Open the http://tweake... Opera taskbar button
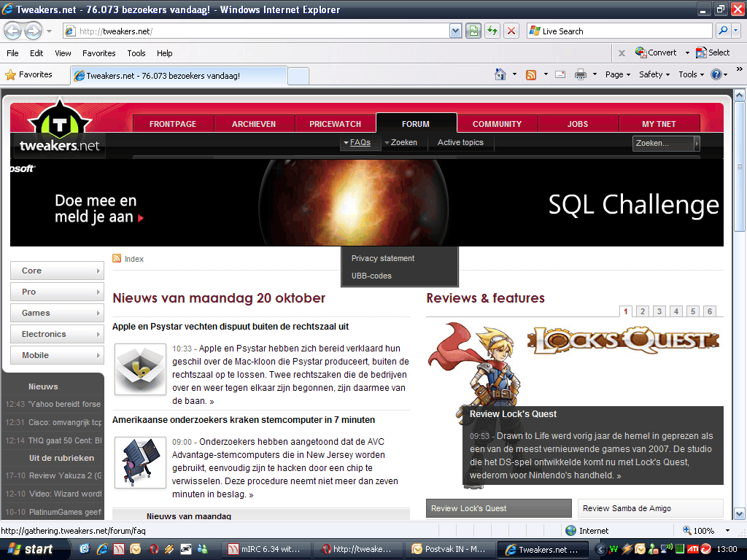 coord(357,550)
